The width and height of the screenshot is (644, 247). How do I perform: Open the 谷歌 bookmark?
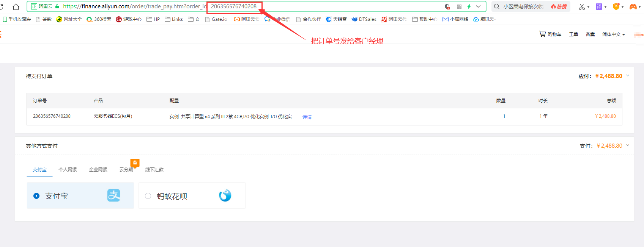44,19
